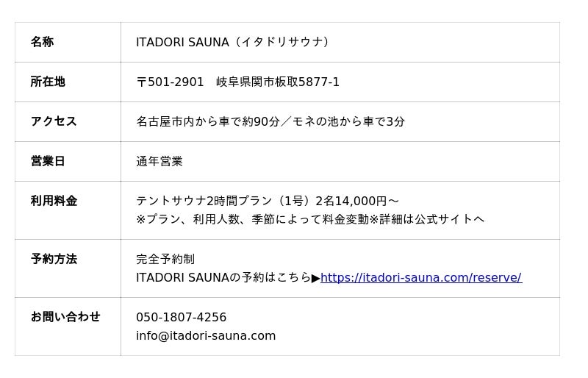
Task: Click the 予約方法 row label
Action: (x=54, y=259)
